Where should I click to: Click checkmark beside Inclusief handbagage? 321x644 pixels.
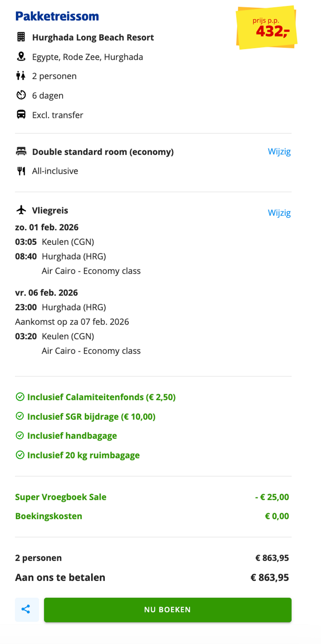point(20,436)
